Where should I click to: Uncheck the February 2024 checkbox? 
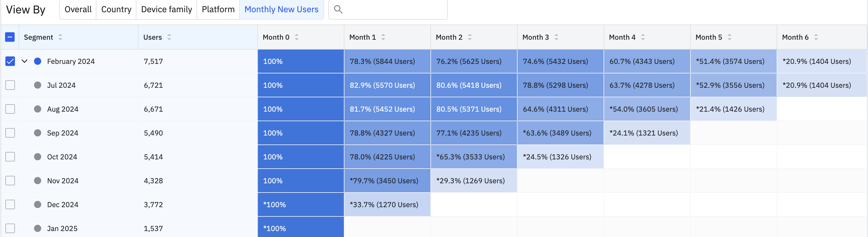coord(10,61)
